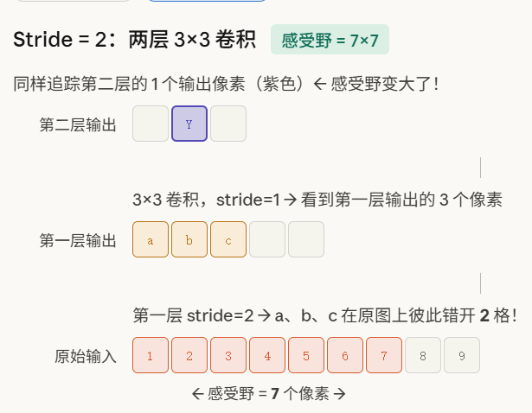Screen dimensions: 532x413
Task: Select first-layer output cell b
Action: pos(189,239)
